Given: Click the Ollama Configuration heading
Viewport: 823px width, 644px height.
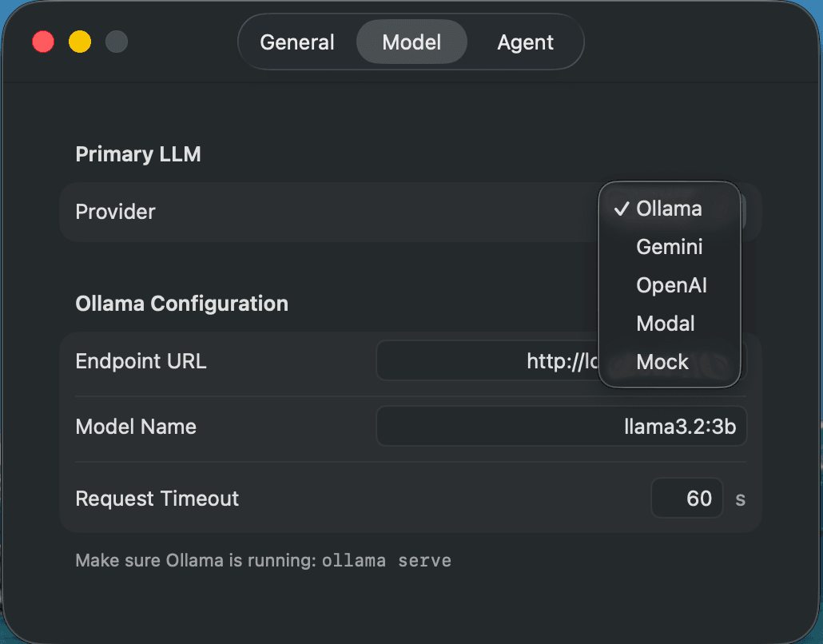Looking at the screenshot, I should (181, 304).
